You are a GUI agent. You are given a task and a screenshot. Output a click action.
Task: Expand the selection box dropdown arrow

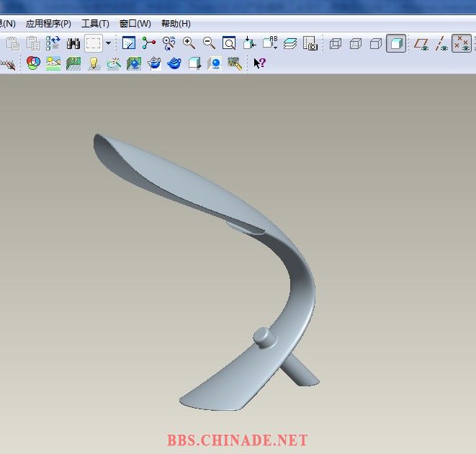[108, 43]
